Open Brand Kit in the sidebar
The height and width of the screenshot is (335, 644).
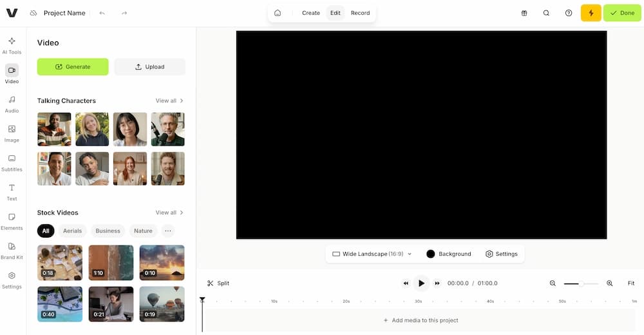pos(12,251)
